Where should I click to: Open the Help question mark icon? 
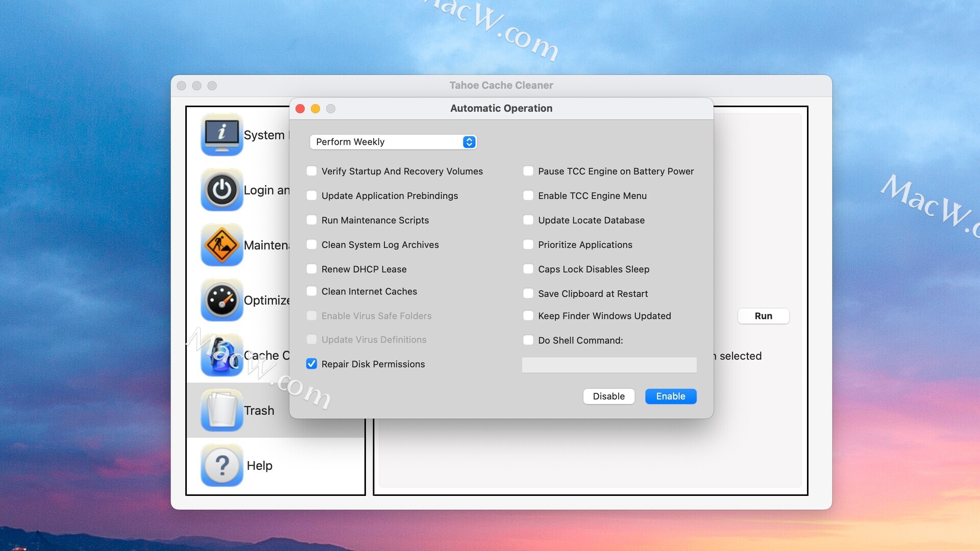pos(222,465)
